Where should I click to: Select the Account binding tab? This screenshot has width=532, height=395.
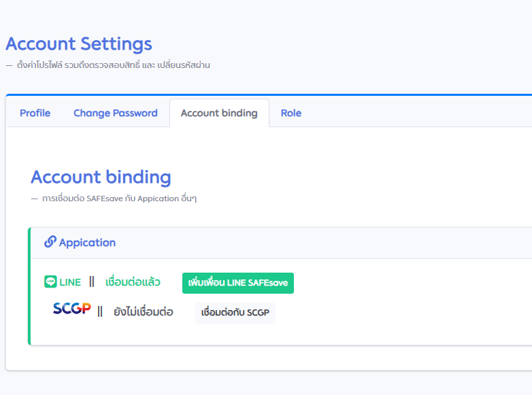[x=219, y=113]
